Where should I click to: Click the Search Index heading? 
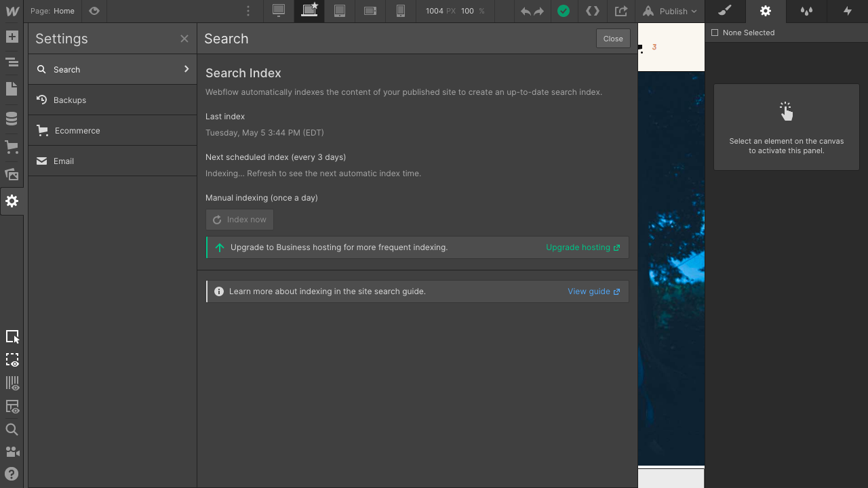pyautogui.click(x=243, y=73)
